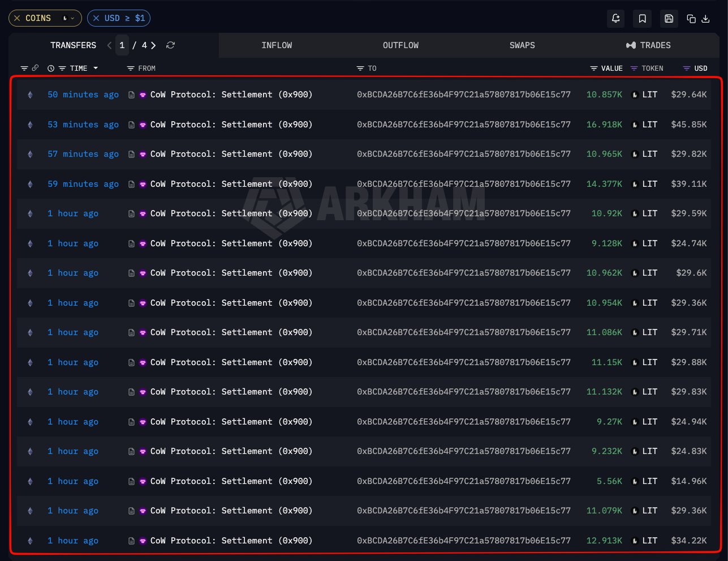Open the transaction from 59 minutes ago
This screenshot has height=561, width=728.
[83, 184]
